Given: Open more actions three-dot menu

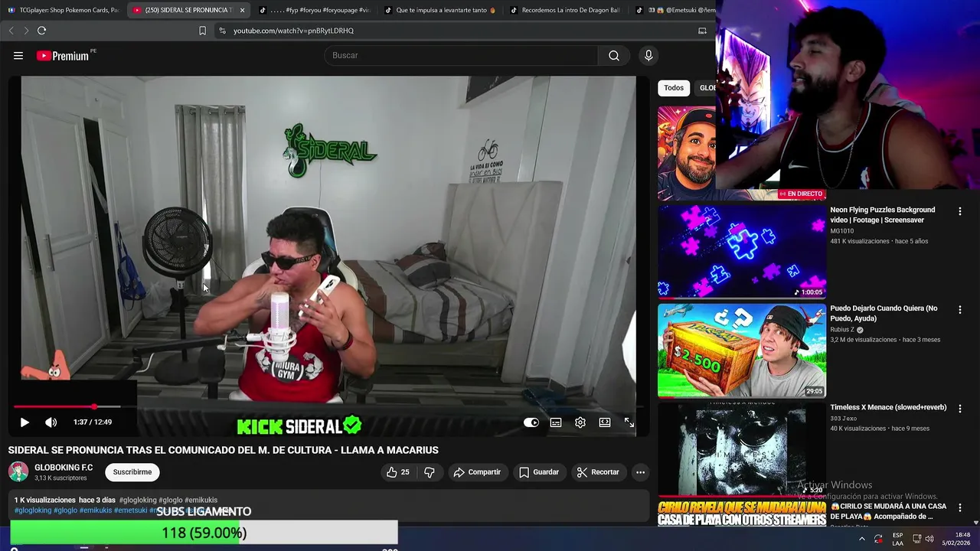Looking at the screenshot, I should [x=640, y=472].
